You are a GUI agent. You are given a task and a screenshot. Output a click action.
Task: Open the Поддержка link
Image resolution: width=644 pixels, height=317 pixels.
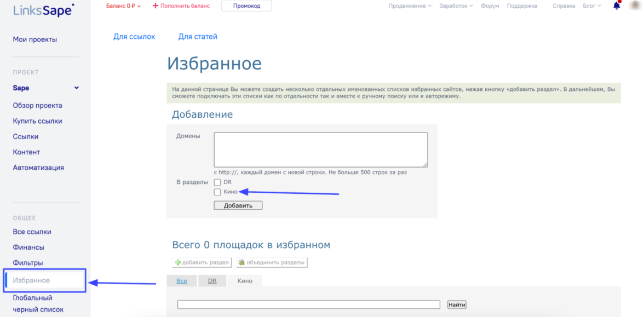click(521, 6)
